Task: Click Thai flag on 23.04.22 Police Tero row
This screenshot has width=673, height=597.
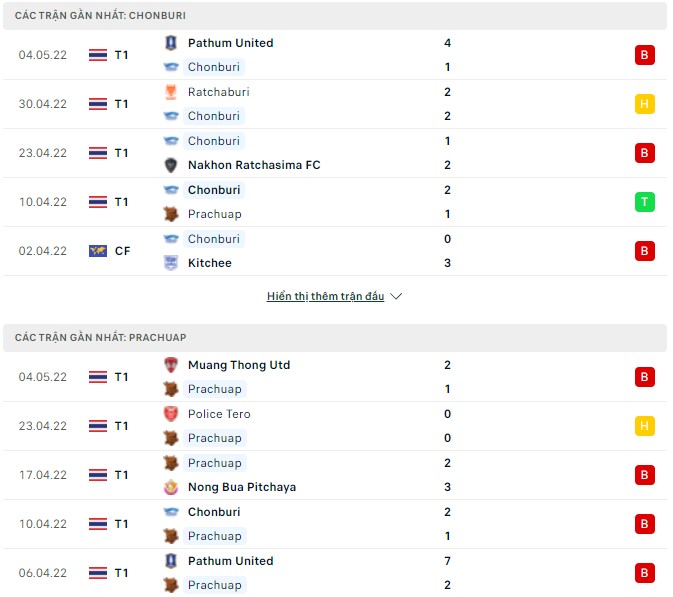Action: (97, 426)
